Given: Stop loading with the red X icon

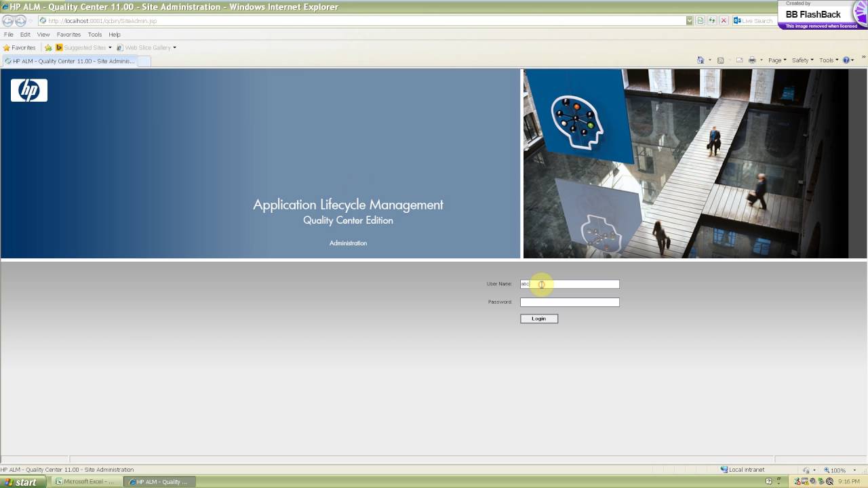Looking at the screenshot, I should [x=724, y=21].
